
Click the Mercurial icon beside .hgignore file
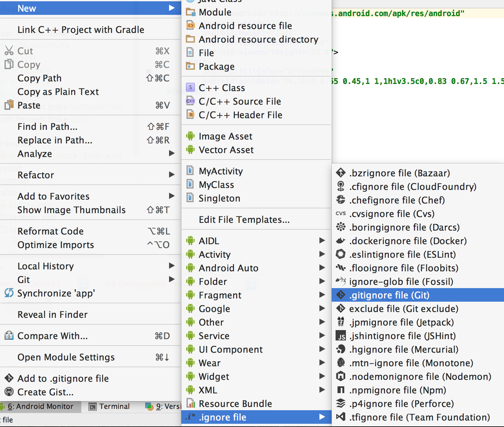340,349
